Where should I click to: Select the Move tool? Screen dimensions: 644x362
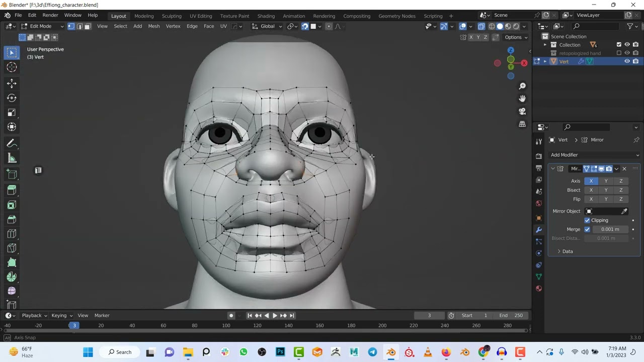(x=12, y=83)
